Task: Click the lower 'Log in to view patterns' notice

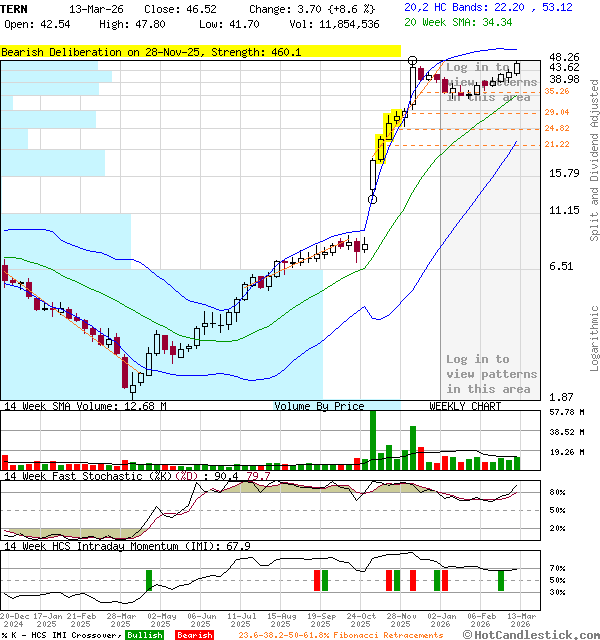Action: point(490,374)
